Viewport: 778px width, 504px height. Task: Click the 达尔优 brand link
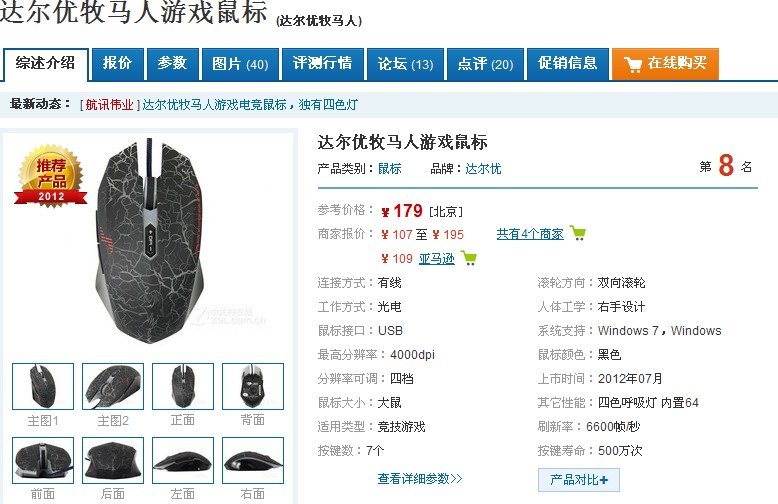(483, 169)
